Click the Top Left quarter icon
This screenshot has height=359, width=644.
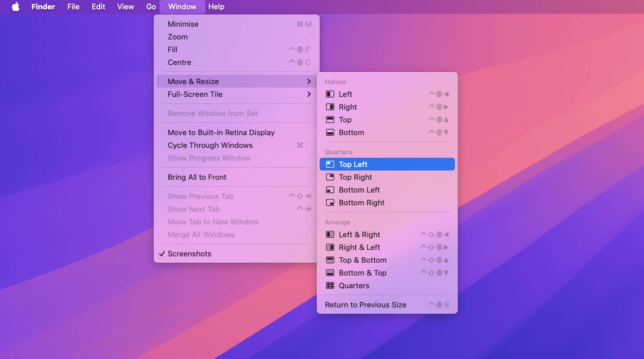point(330,164)
